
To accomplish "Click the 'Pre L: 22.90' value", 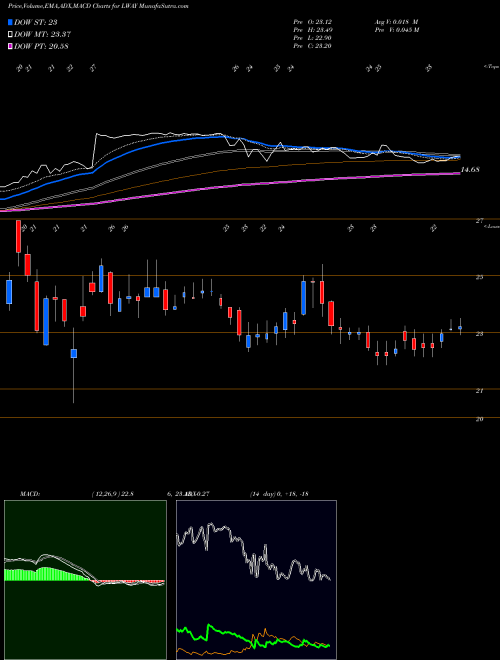I will (313, 37).
